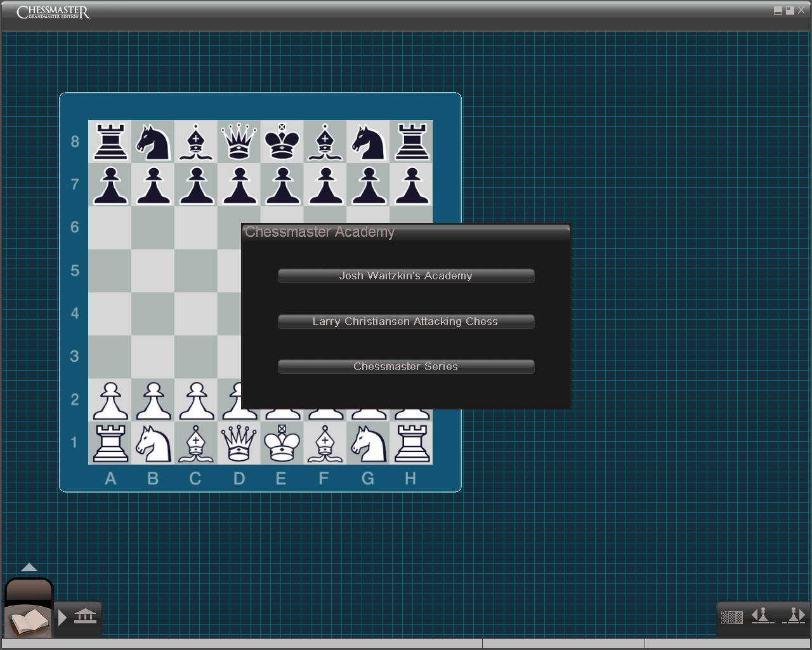Step back one move with left pawn arrow
Image resolution: width=812 pixels, height=650 pixels.
[x=762, y=616]
